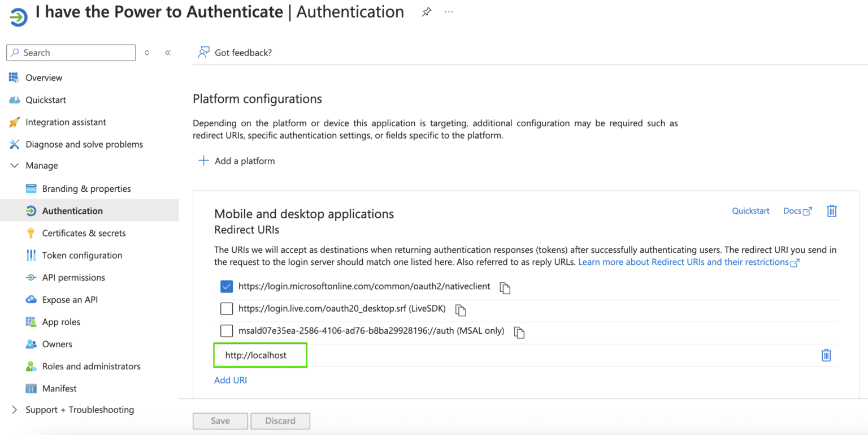Collapse the Manage section
This screenshot has height=435, width=868.
(14, 165)
